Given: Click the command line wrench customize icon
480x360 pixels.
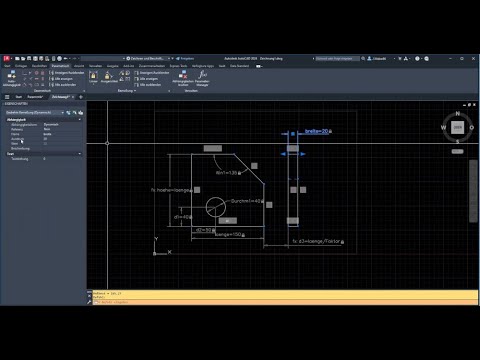Looking at the screenshot, I should tap(89, 302).
